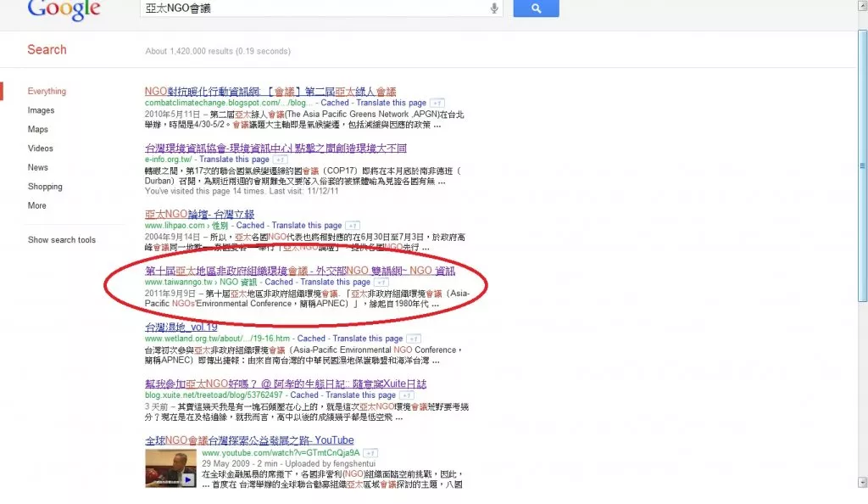Translate the www.wetland.org.tw result page
The height and width of the screenshot is (504, 868).
368,339
